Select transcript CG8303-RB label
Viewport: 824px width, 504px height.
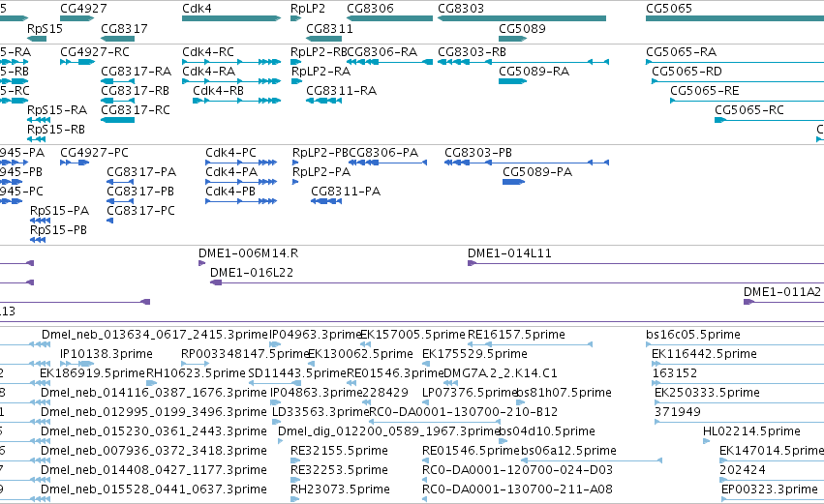click(472, 52)
